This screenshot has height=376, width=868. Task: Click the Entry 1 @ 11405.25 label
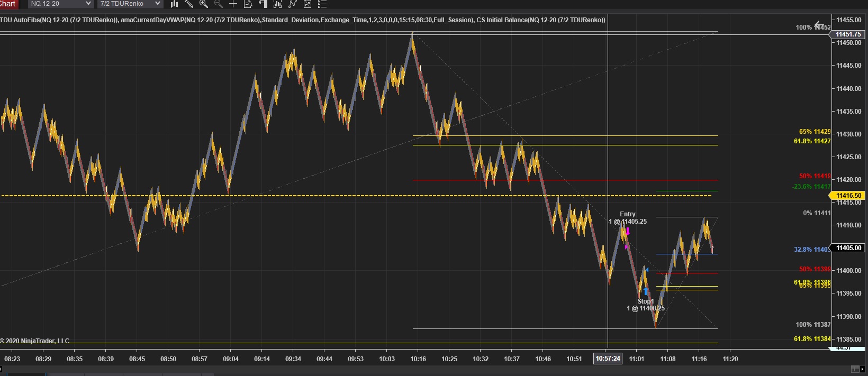coord(628,218)
